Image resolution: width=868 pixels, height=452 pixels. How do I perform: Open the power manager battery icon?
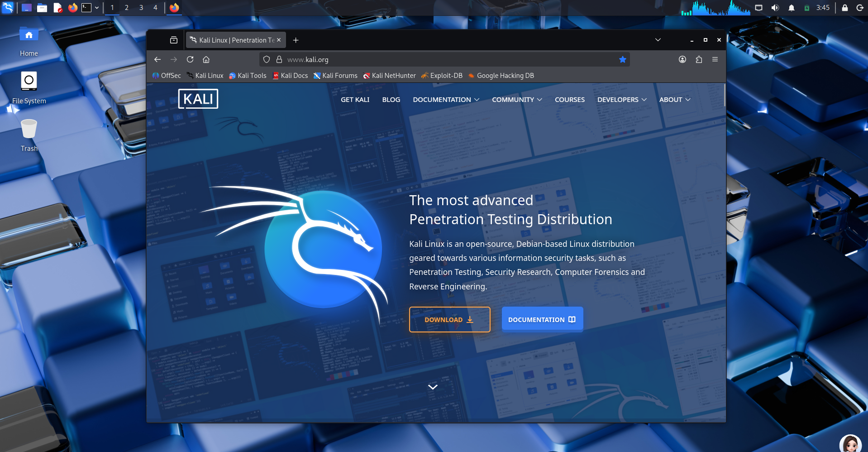coord(806,8)
